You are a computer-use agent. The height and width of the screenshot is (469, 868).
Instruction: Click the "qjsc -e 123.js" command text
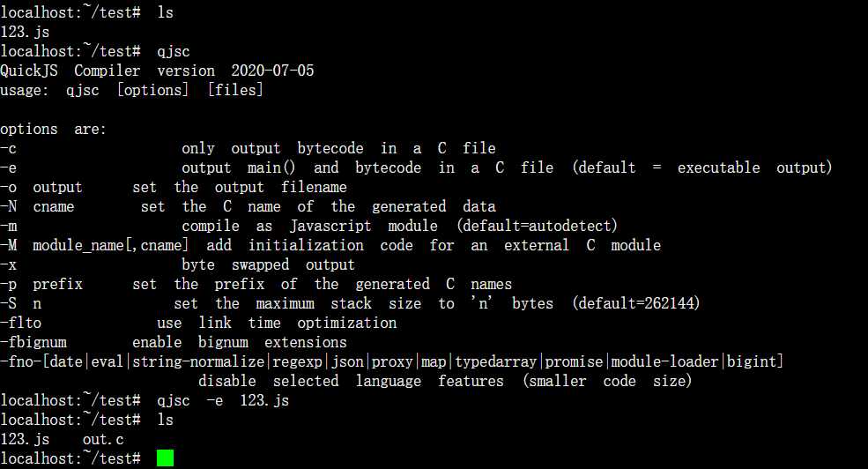coord(223,400)
